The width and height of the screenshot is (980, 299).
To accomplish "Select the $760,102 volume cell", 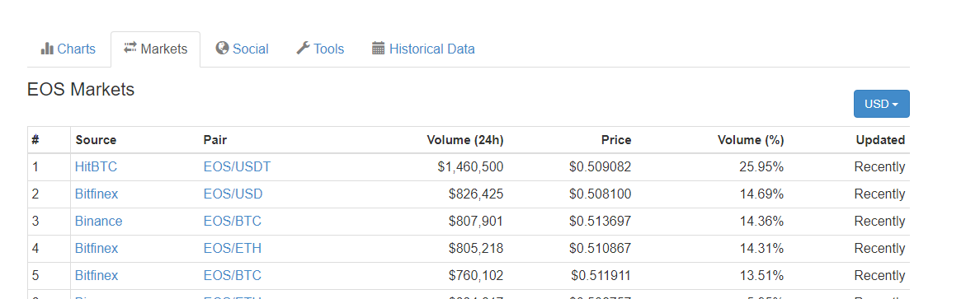I will click(x=476, y=276).
